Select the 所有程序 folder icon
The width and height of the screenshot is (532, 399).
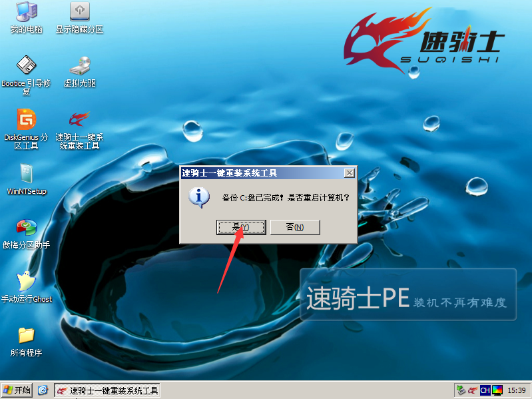[x=26, y=341]
